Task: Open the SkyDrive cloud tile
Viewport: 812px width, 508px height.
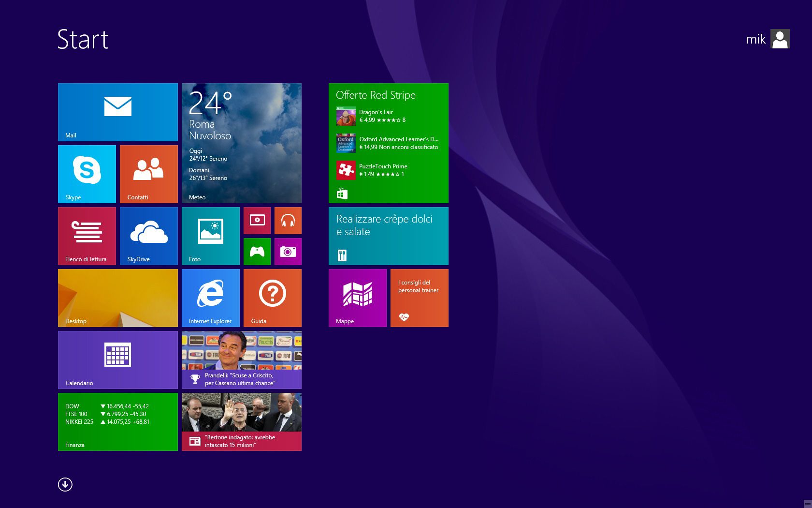Action: pos(148,236)
